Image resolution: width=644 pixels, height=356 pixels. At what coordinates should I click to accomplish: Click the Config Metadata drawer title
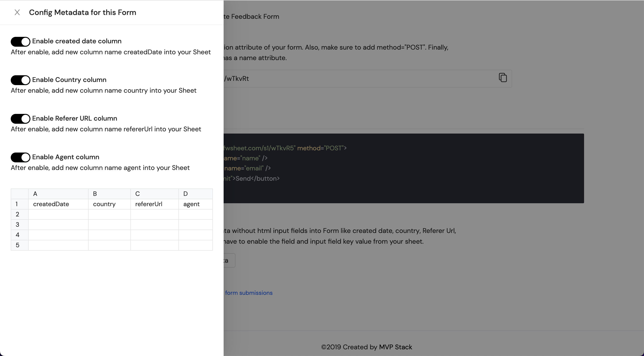coord(83,12)
